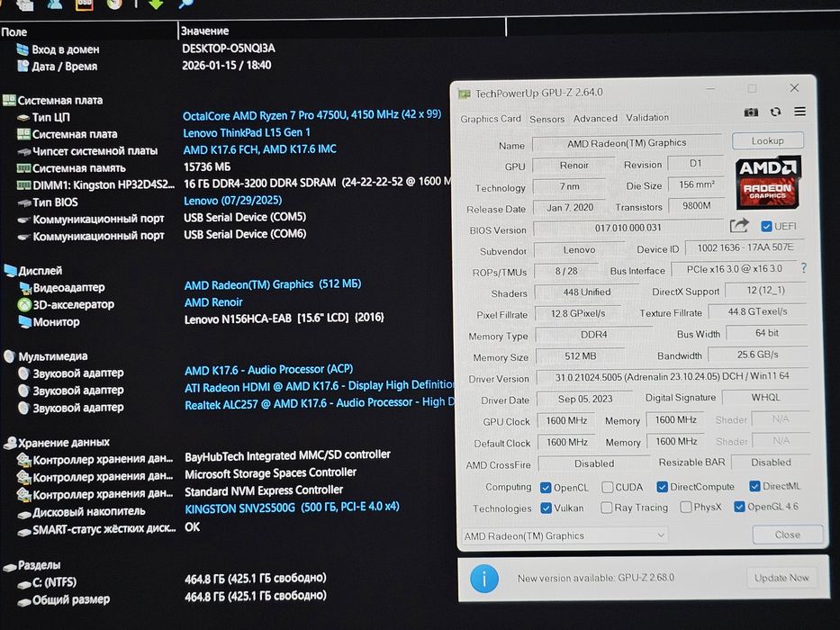This screenshot has width=840, height=630.
Task: Click the Дисплей section monitor icon
Action: [10, 271]
